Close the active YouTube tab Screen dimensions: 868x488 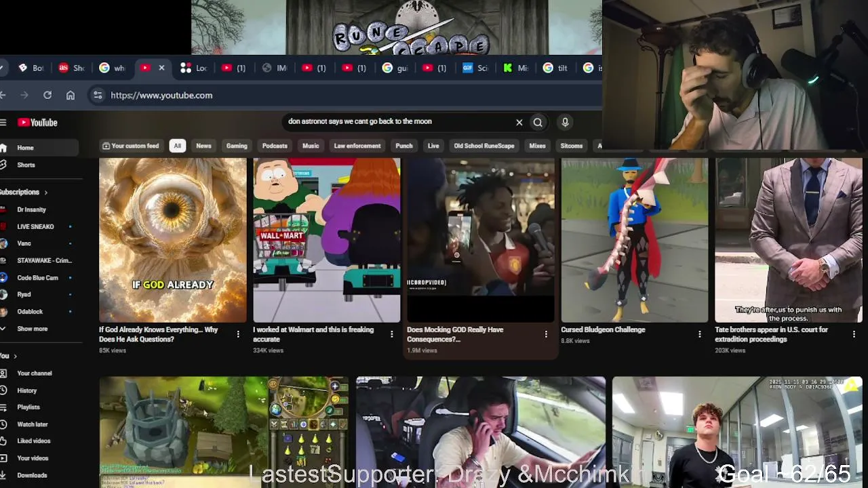(161, 68)
